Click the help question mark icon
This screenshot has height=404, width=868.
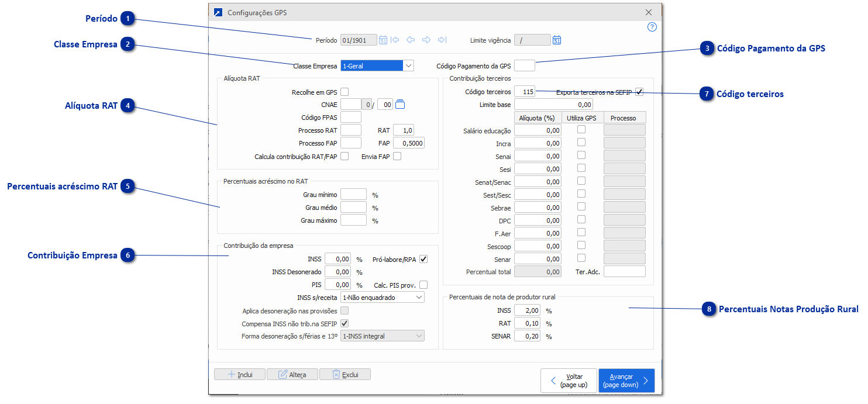[x=652, y=27]
